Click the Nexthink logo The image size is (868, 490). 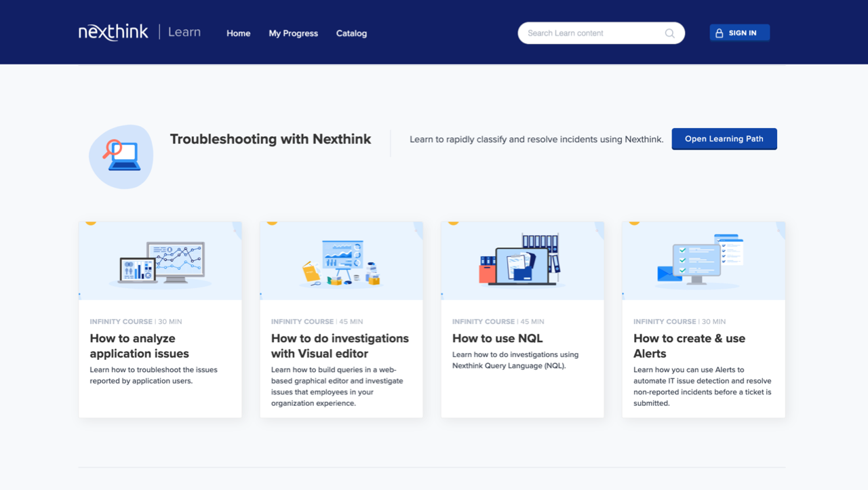(x=113, y=31)
